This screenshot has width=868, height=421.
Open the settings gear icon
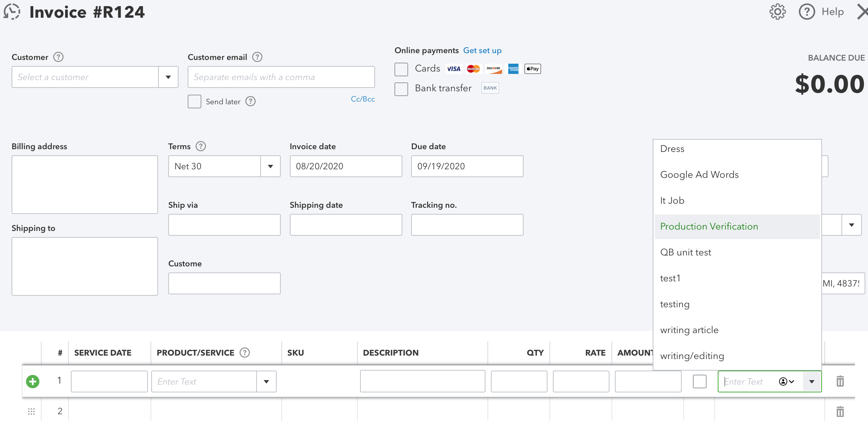(777, 12)
